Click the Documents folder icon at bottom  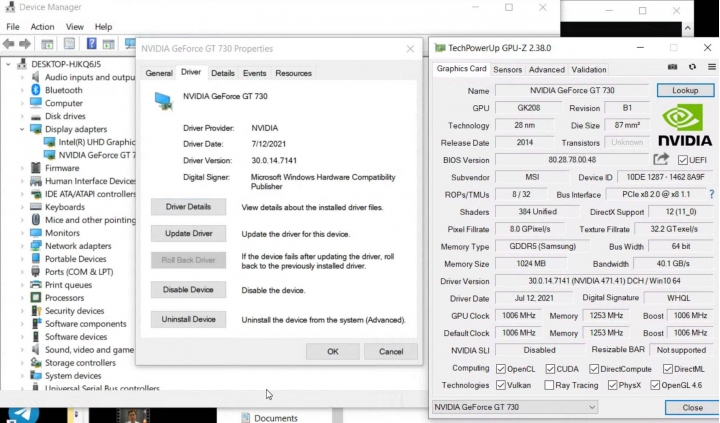click(x=246, y=417)
